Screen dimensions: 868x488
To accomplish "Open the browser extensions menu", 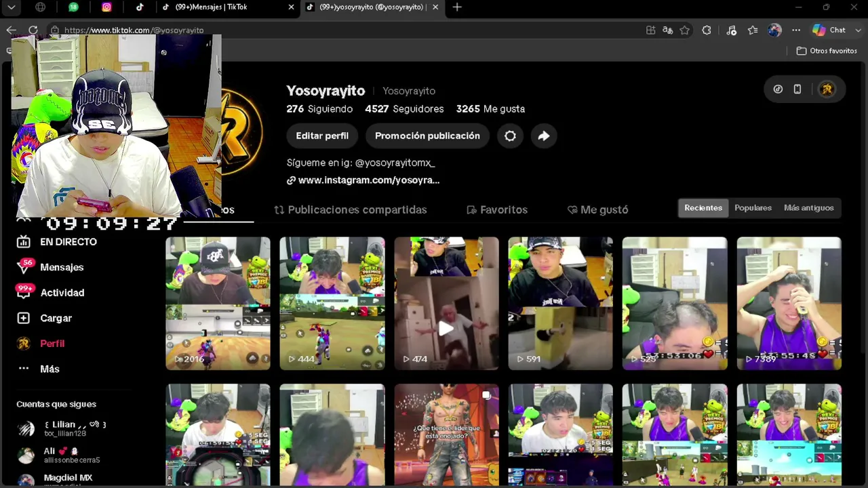I will tap(707, 30).
